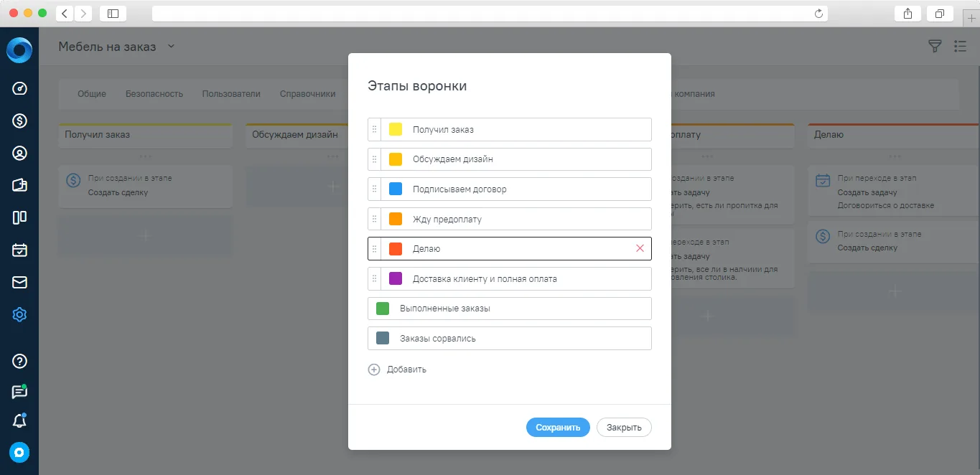Open the contacts person icon in sidebar

click(x=19, y=153)
